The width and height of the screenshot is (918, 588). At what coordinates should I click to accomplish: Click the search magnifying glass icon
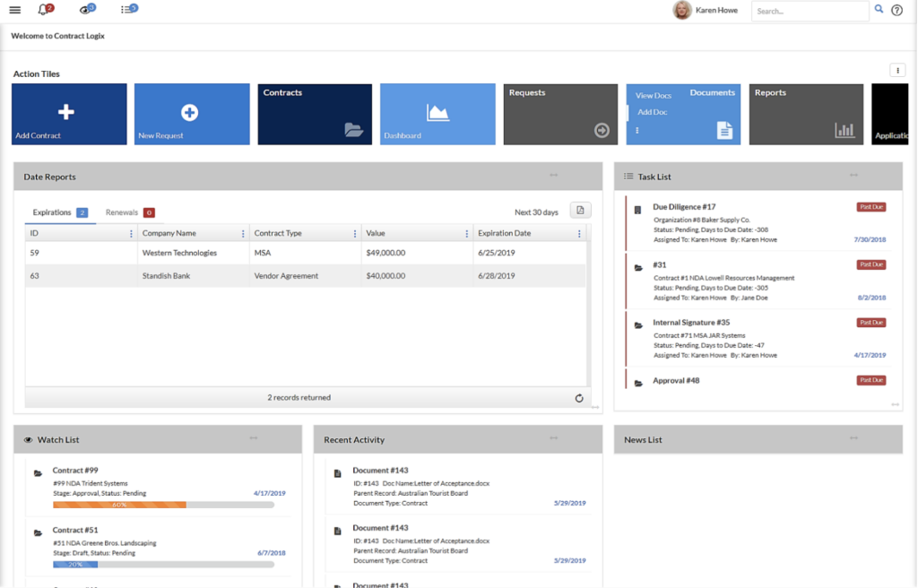point(879,9)
